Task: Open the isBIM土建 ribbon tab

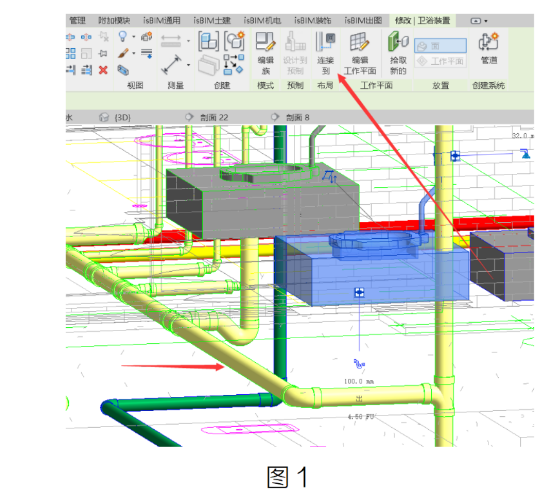Action: [212, 21]
